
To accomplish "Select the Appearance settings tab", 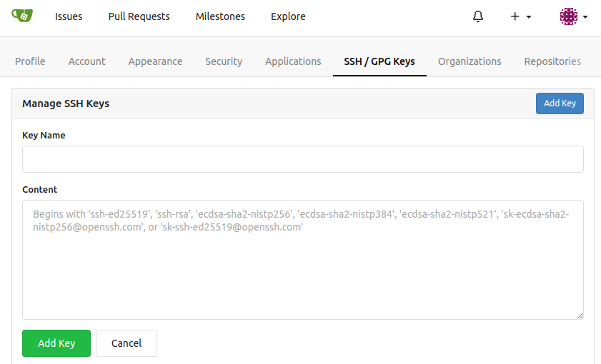I will coord(155,61).
